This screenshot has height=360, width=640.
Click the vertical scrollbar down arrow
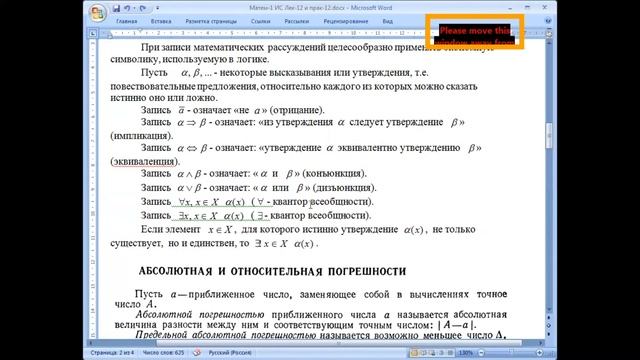click(549, 309)
